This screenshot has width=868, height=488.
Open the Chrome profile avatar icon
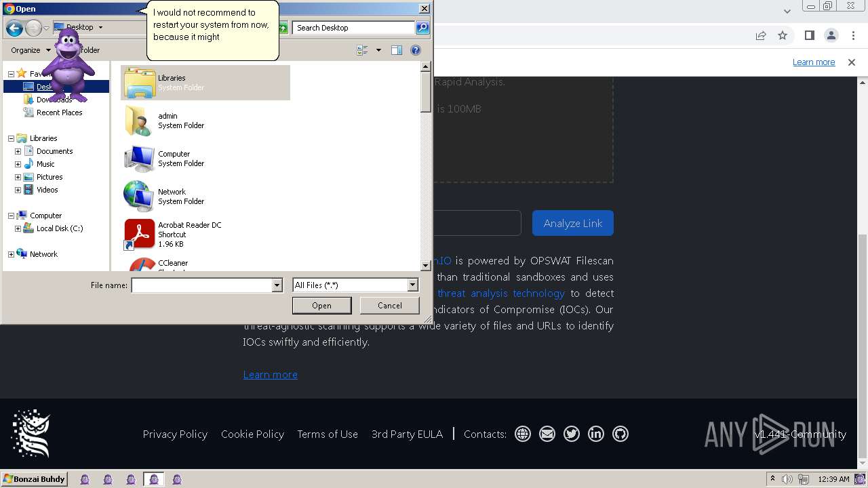(831, 35)
